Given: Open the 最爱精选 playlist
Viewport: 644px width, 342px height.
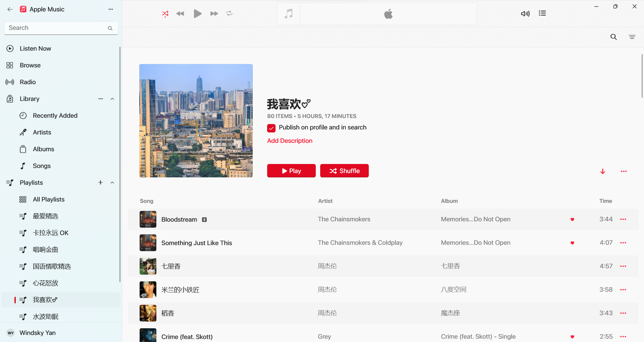Looking at the screenshot, I should 60,216.
